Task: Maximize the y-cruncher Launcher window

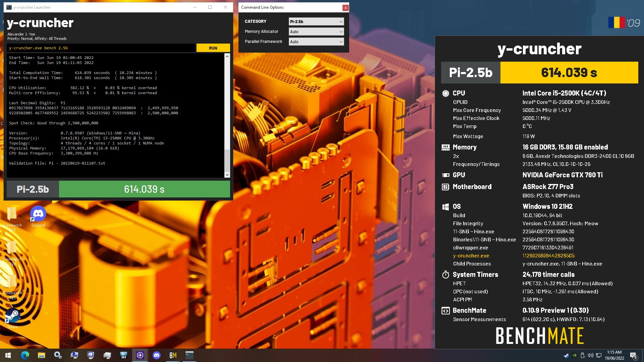Action: [210, 7]
